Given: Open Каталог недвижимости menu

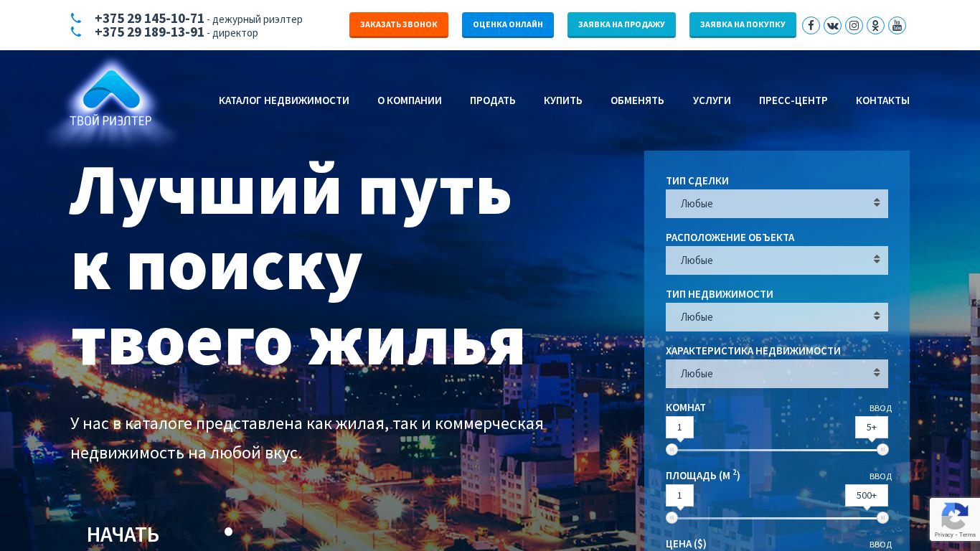Looking at the screenshot, I should click(284, 100).
